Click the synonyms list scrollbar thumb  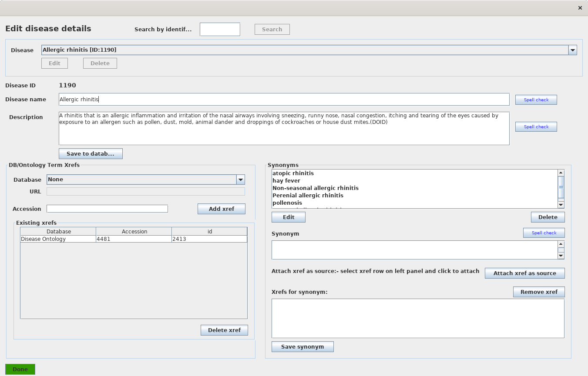click(561, 187)
